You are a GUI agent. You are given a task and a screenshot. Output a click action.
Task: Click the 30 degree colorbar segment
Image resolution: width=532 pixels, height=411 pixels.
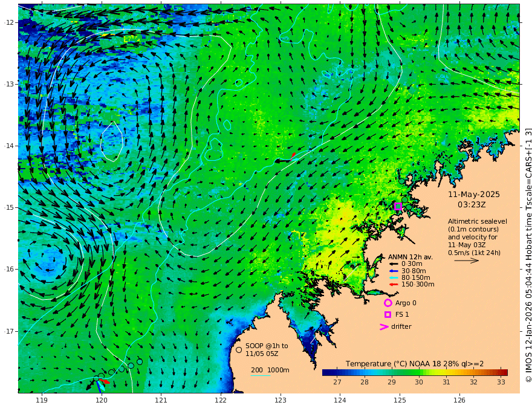[x=419, y=373]
